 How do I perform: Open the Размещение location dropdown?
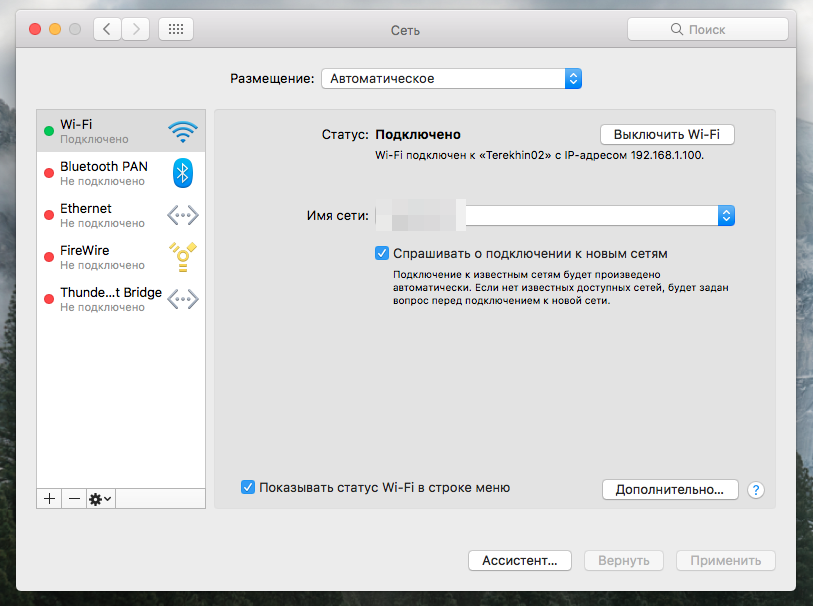click(452, 79)
